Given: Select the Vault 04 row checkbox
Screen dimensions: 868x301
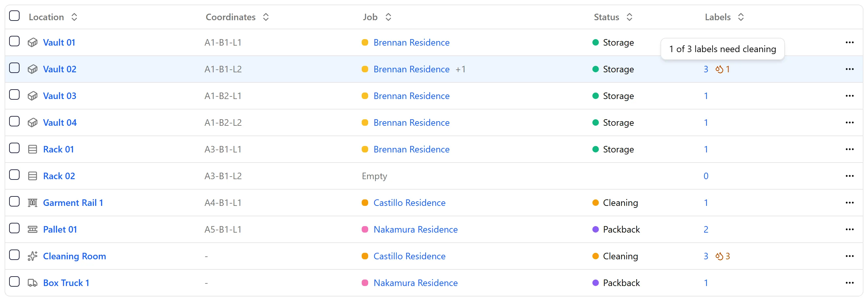Looking at the screenshot, I should click(x=14, y=121).
